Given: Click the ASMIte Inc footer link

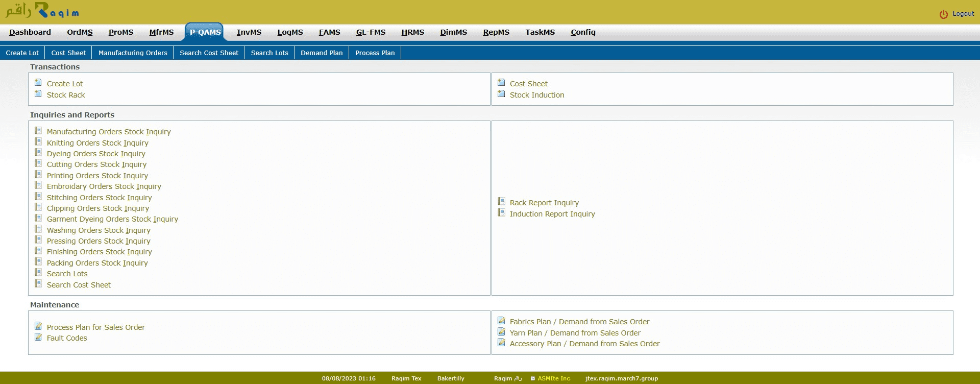Looking at the screenshot, I should pyautogui.click(x=553, y=378).
